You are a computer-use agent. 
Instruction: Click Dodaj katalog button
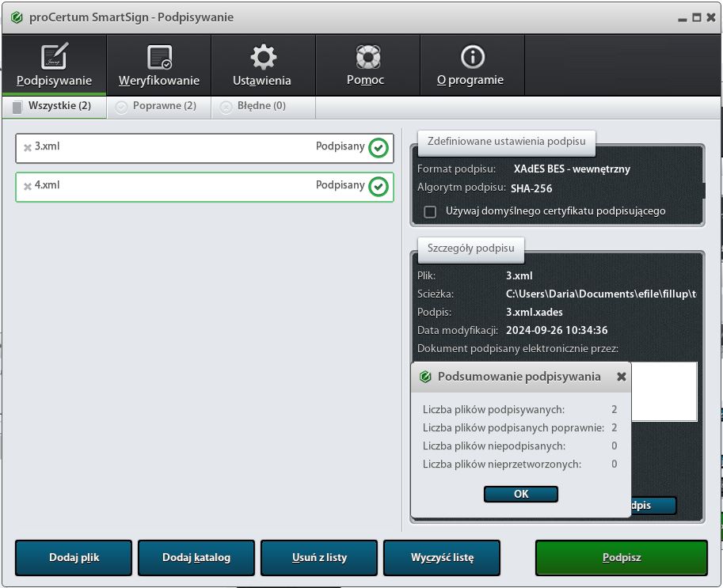click(x=196, y=558)
